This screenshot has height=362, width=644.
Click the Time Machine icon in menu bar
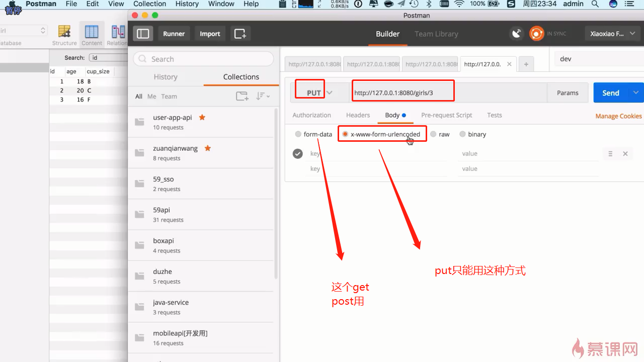pyautogui.click(x=415, y=4)
